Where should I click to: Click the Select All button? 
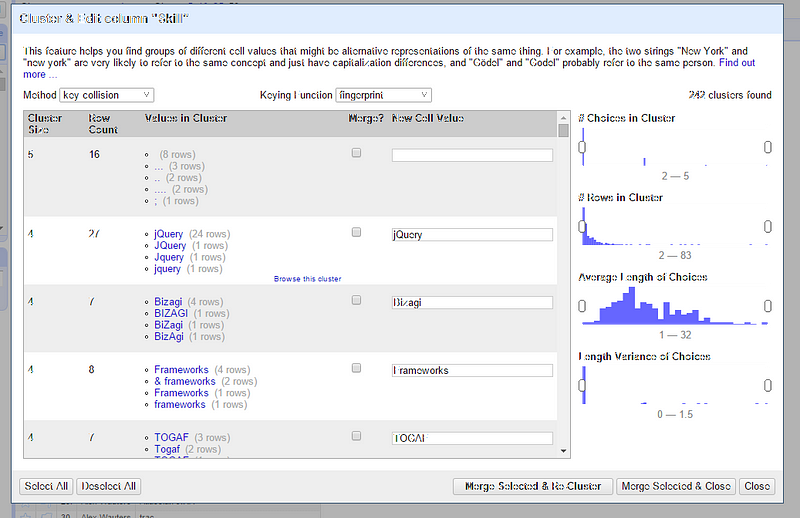coord(47,486)
